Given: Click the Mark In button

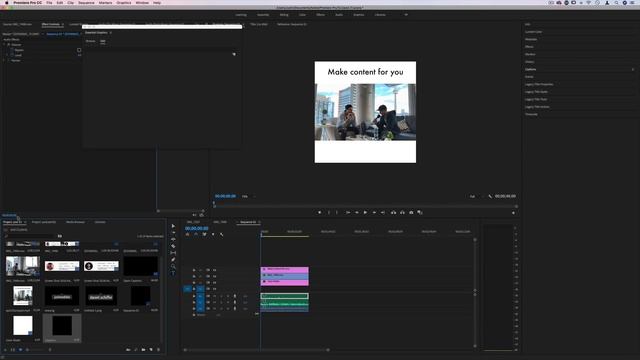Looking at the screenshot, I should pyautogui.click(x=329, y=213).
